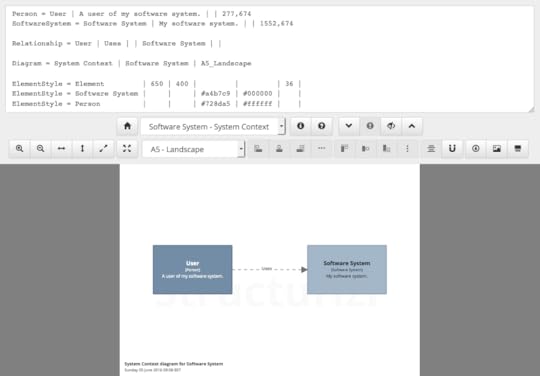The width and height of the screenshot is (540, 376).
Task: Click the home icon button
Action: click(127, 126)
